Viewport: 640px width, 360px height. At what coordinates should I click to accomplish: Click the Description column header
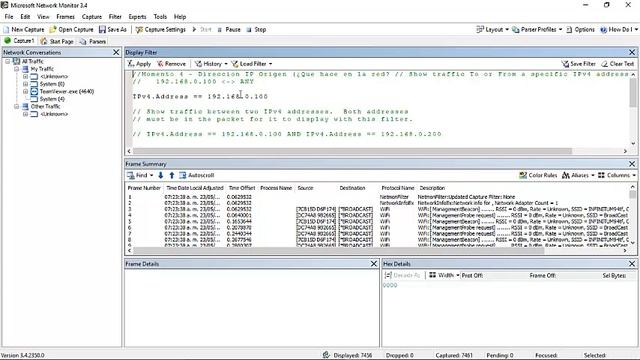click(432, 188)
